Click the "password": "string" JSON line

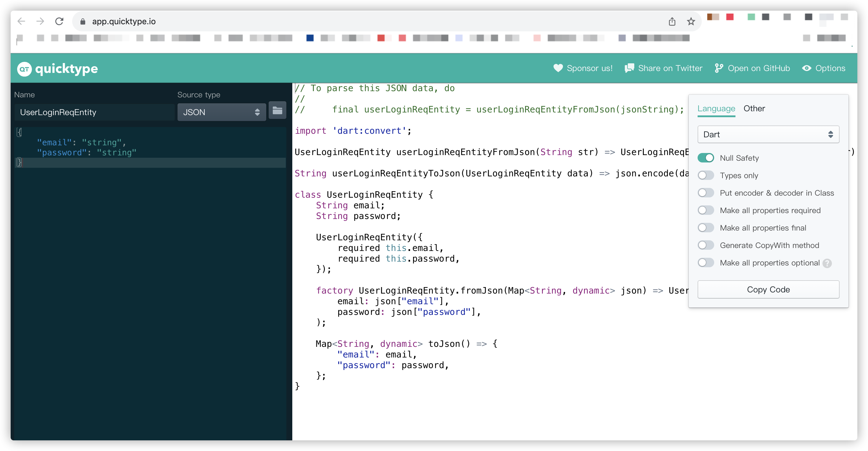point(87,152)
